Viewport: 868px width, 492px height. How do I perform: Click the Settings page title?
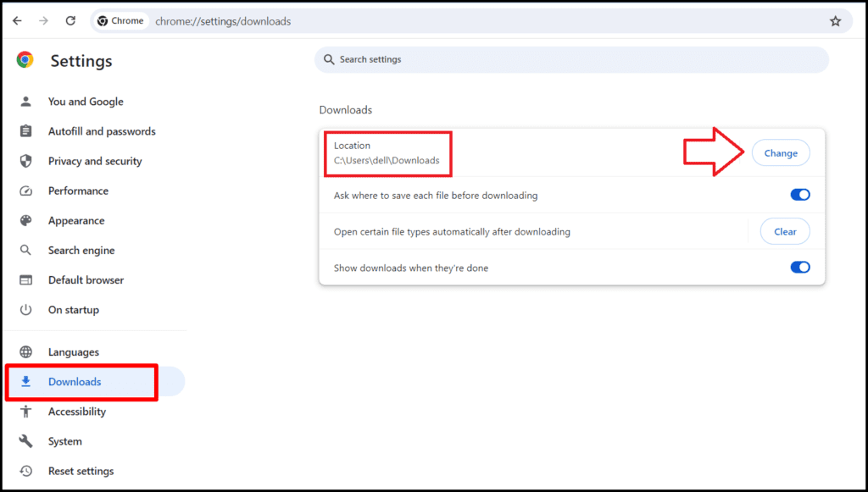81,60
